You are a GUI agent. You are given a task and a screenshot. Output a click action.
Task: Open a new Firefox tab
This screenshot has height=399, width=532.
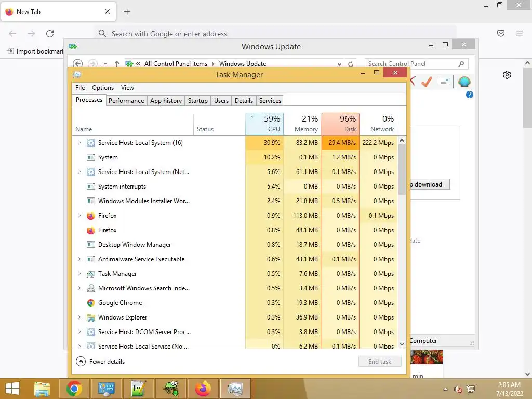point(127,12)
